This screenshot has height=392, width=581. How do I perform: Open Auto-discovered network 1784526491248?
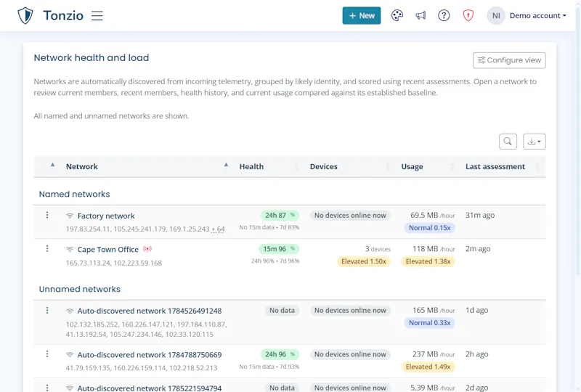pos(150,311)
